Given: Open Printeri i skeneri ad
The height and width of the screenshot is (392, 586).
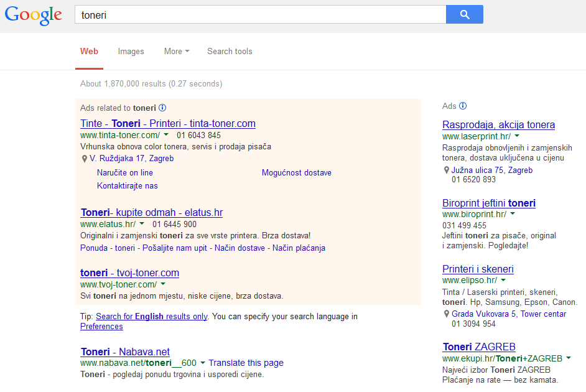Looking at the screenshot, I should click(x=478, y=269).
